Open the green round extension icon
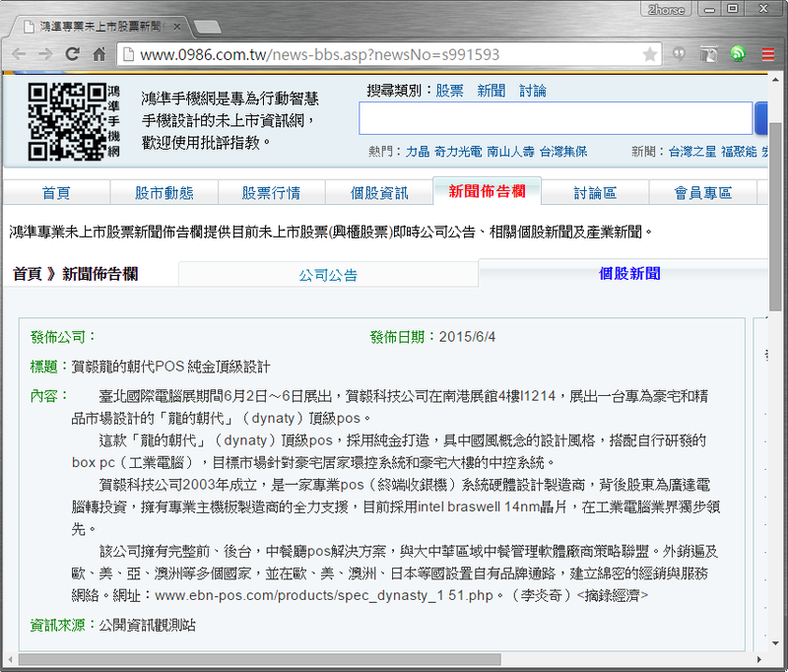 tap(738, 54)
